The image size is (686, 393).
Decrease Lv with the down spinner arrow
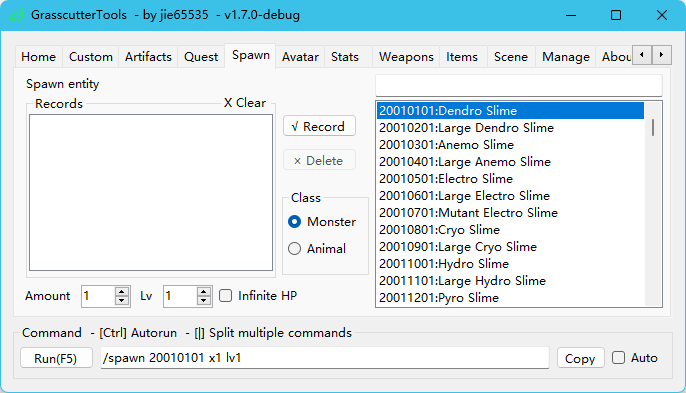203,301
